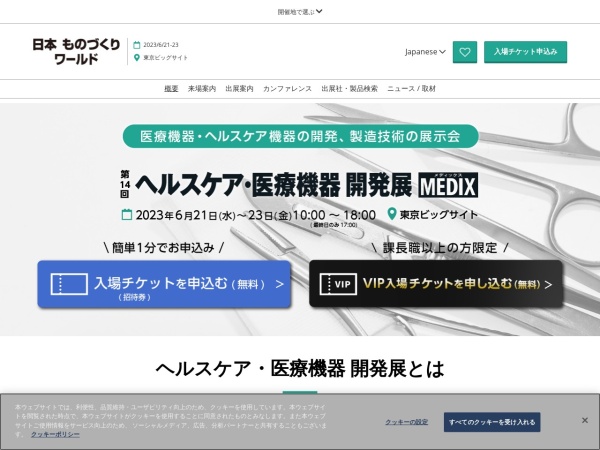Open the 概要 menu item
Screen dimensions: 600x450
[171, 89]
